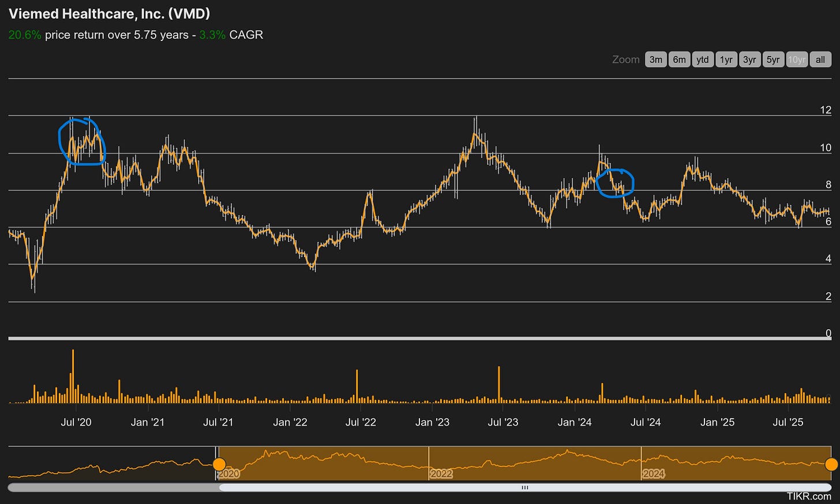Set chart zoom to 6m
The image size is (840, 504).
[x=680, y=59]
